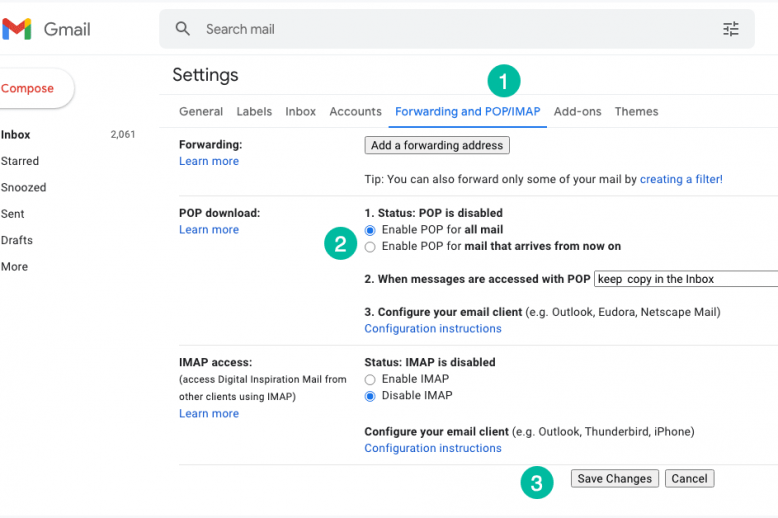Cancel the settings changes
Image resolution: width=778 pixels, height=518 pixels.
pyautogui.click(x=689, y=479)
